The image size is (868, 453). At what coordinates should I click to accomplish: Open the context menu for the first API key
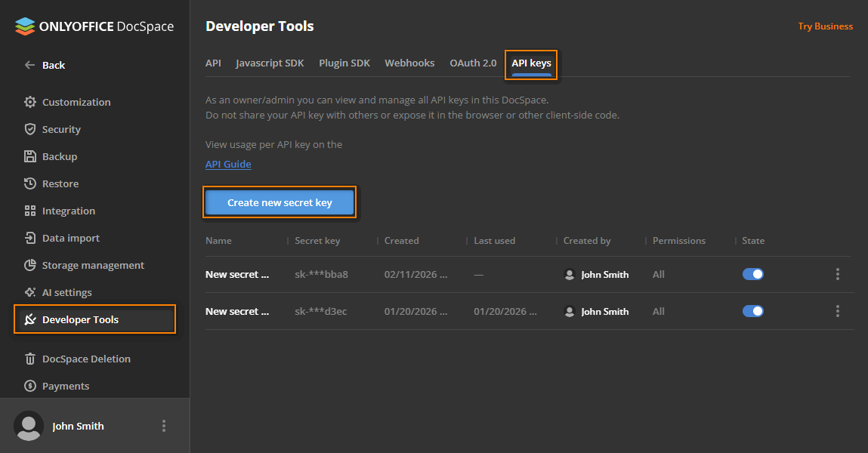(x=838, y=274)
